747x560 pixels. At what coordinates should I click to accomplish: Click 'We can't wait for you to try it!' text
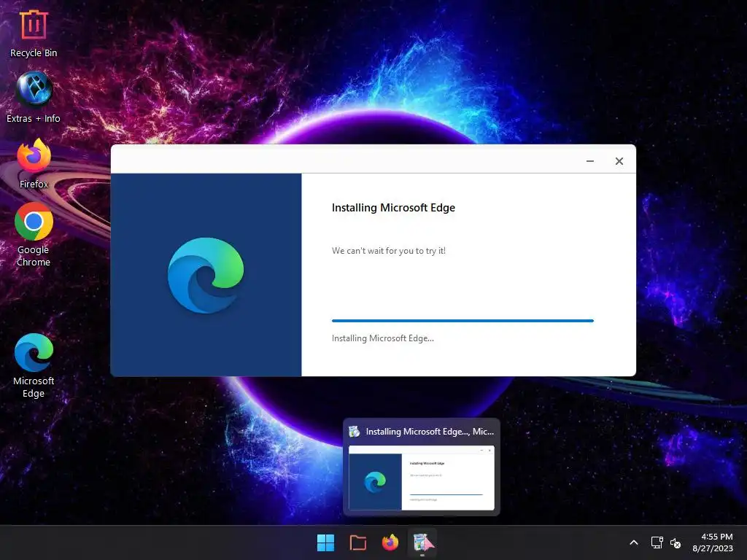pyautogui.click(x=389, y=251)
